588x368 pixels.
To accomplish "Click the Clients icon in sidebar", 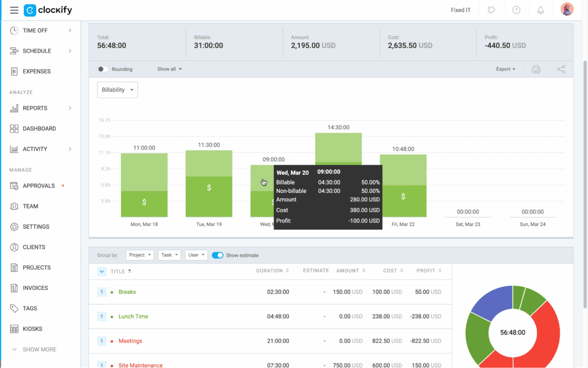I will (14, 247).
